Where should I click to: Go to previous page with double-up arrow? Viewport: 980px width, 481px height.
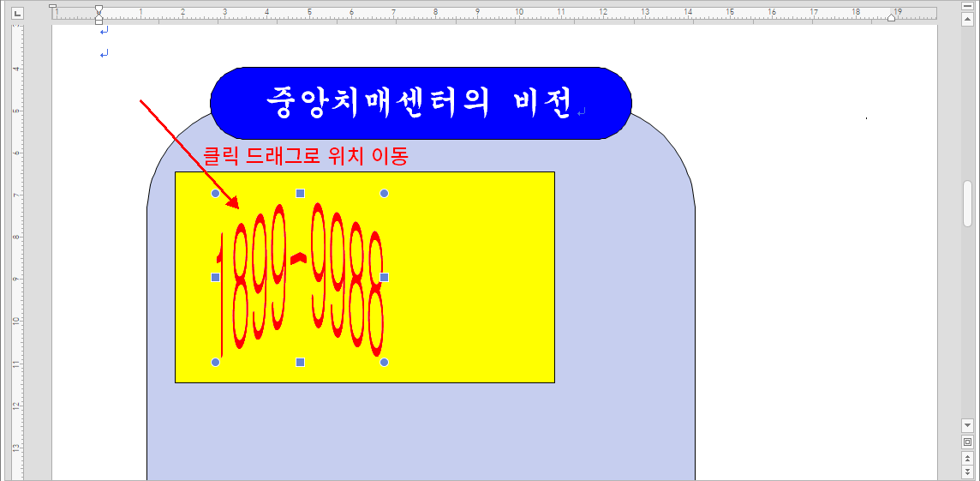click(967, 459)
